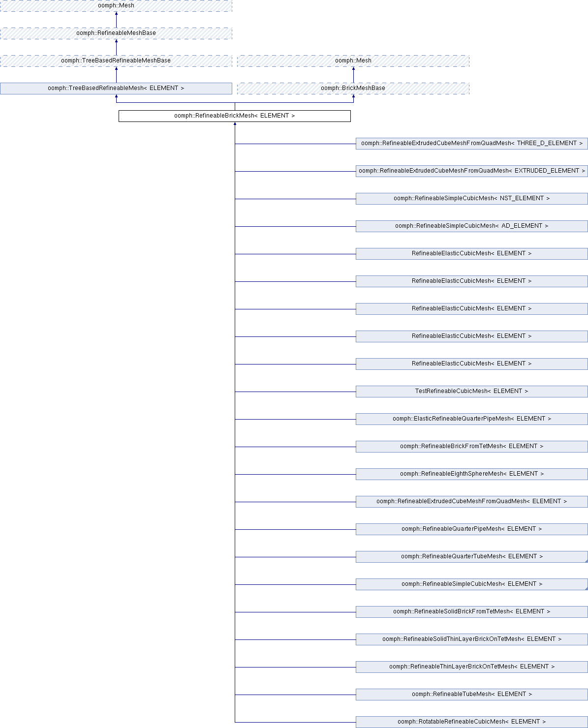Visit oomph::RefineableQuarterPipeMesh< ELEMENT > node
The width and height of the screenshot is (588, 728).
tap(471, 529)
